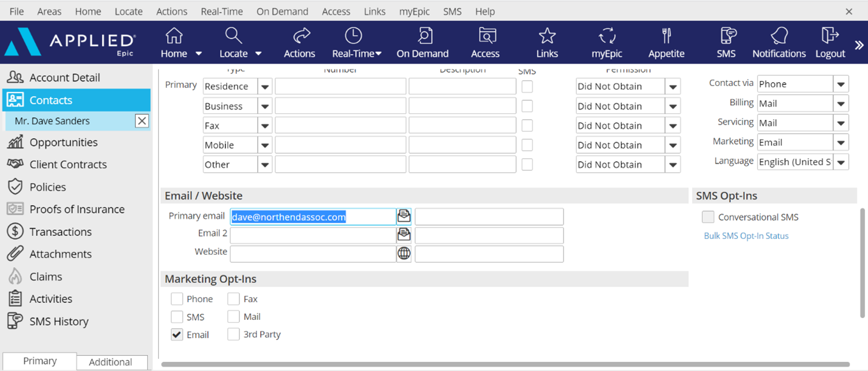Screen dimensions: 868x371
Task: Toggle SMS checkbox for Business row
Action: coord(527,106)
